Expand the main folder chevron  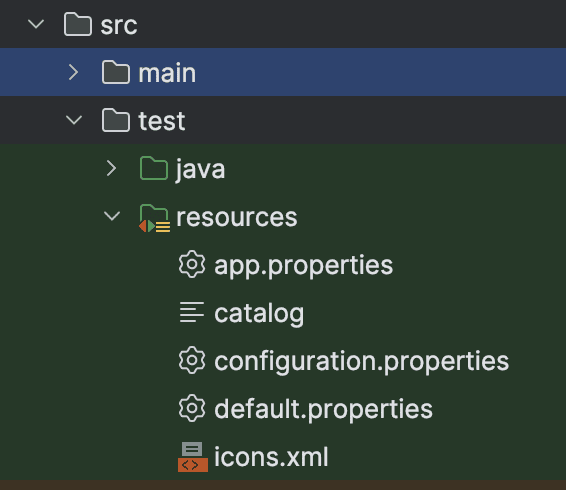coord(74,72)
